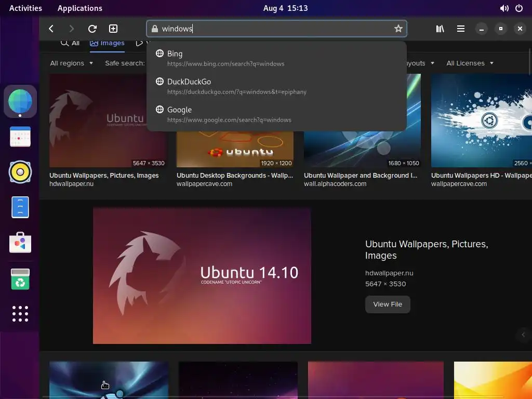Screen dimensions: 532x399
Task: Open the magenta gradient thumbnail in the bottom row
Action: [x=376, y=380]
